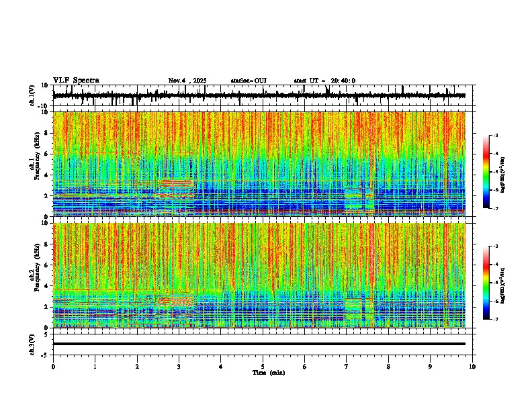Click time axis tick label 0

tap(53, 367)
